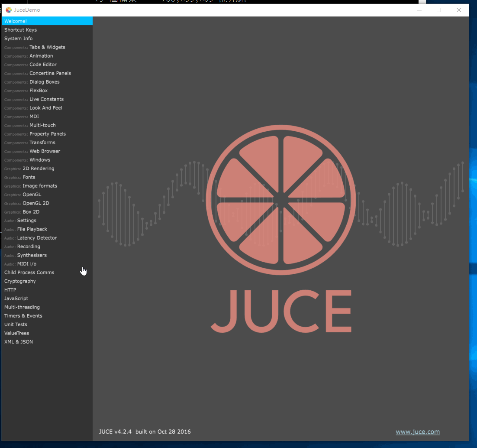Open the System Info demo
Viewport: 477px width, 448px height.
pyautogui.click(x=47, y=39)
